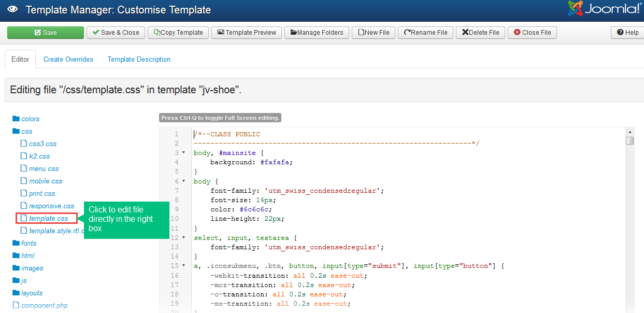644x313 pixels.
Task: Click file icon beside css3.css
Action: click(x=23, y=144)
